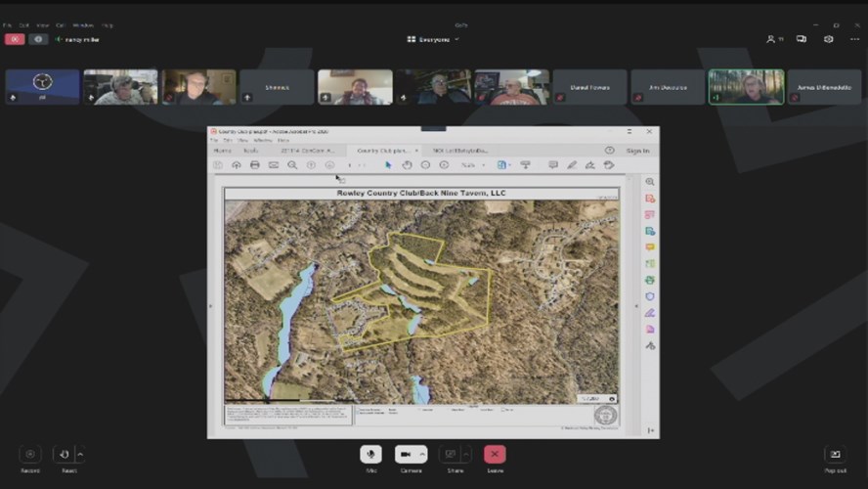Toggle the Camera button
The width and height of the screenshot is (868, 489).
point(406,454)
